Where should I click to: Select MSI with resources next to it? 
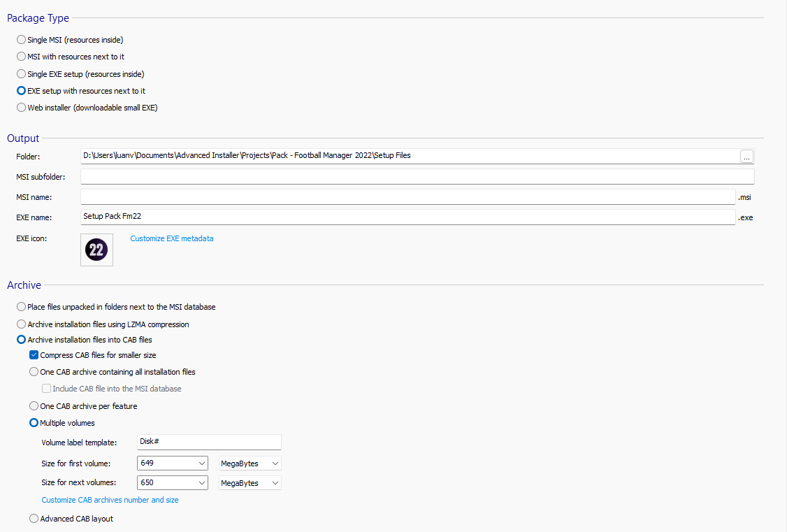pos(21,57)
